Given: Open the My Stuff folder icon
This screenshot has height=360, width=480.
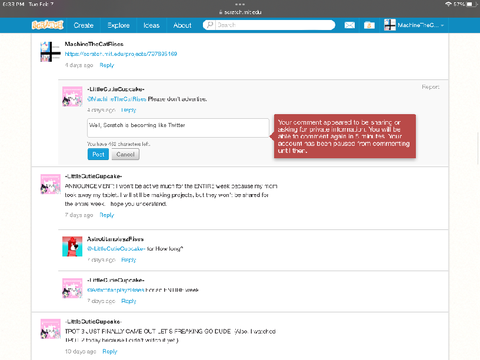Looking at the screenshot, I should point(369,25).
